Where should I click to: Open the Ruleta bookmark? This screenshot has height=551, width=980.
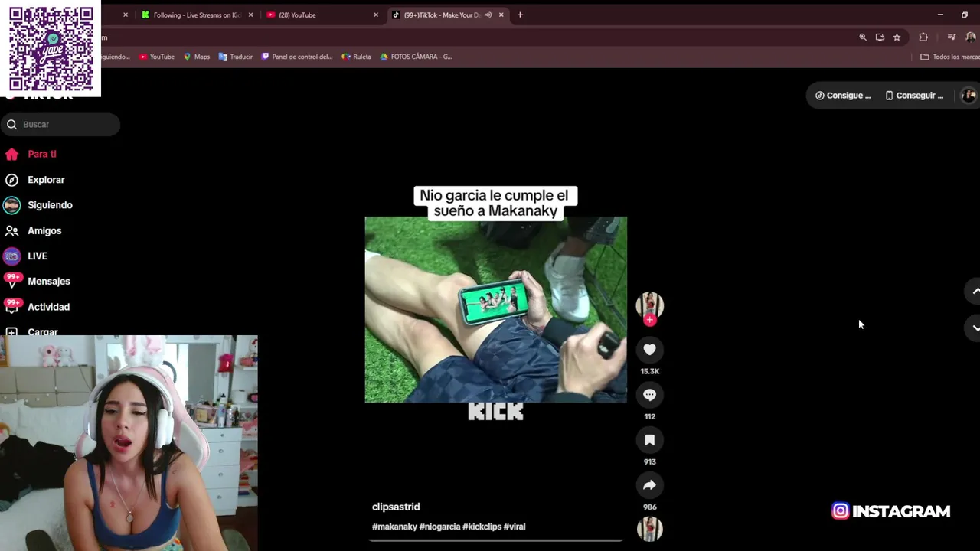click(x=357, y=57)
